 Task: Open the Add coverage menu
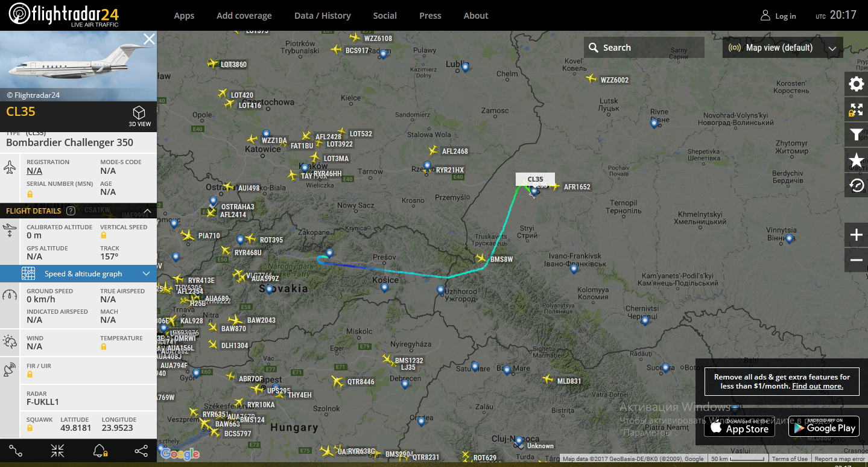[x=244, y=16]
